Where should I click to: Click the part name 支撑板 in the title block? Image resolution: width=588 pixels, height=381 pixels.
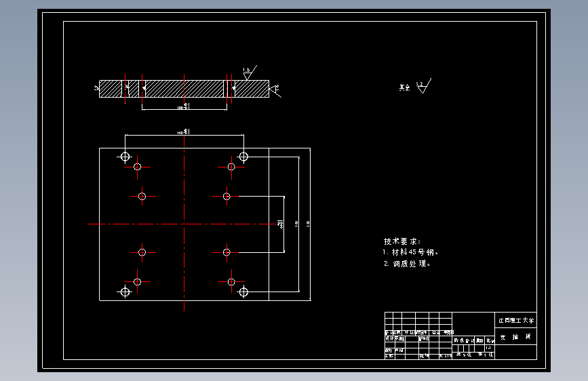coord(515,337)
